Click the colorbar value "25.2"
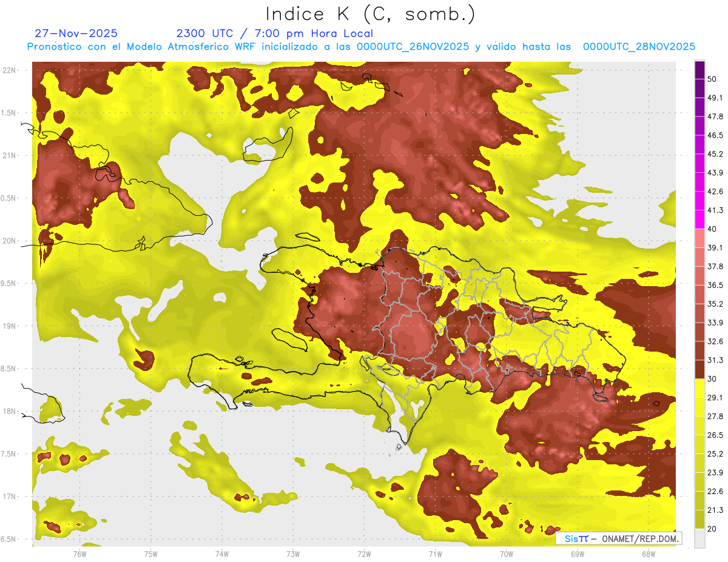This screenshot has height=562, width=728. tap(715, 454)
